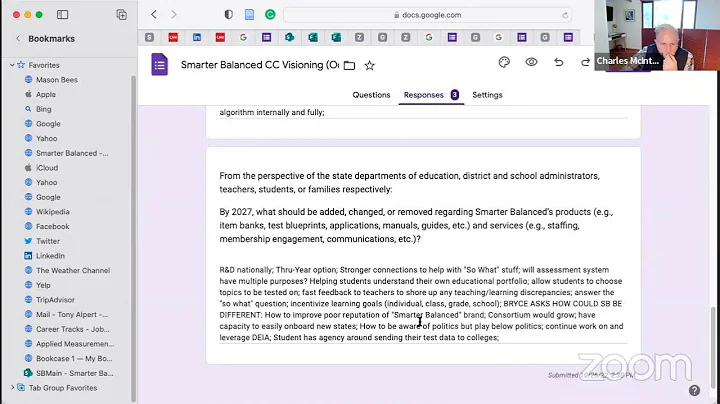Screen dimensions: 720x404
Task: Expand Tab Group Favorites folder
Action: [x=12, y=388]
